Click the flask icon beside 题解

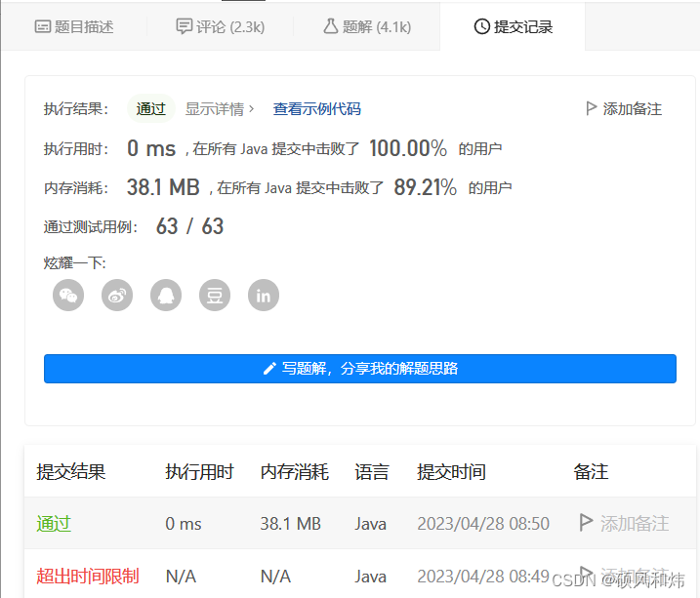(330, 26)
